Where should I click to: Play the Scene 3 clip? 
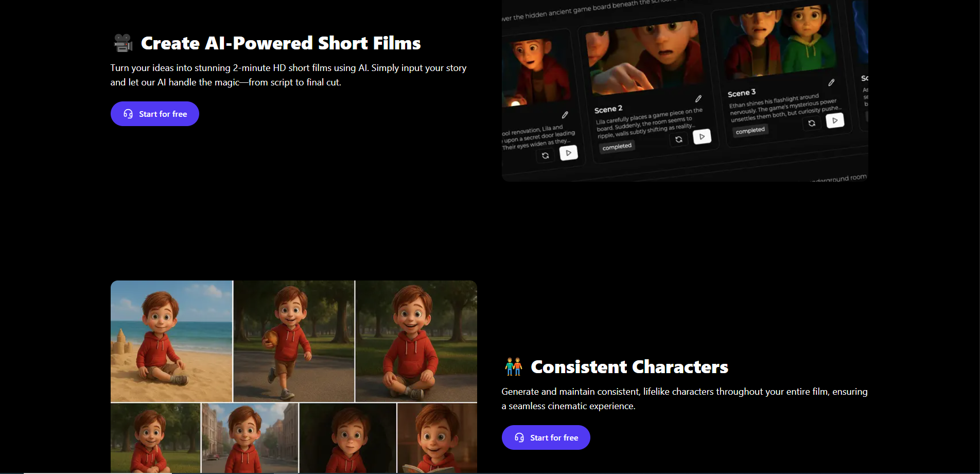point(835,120)
